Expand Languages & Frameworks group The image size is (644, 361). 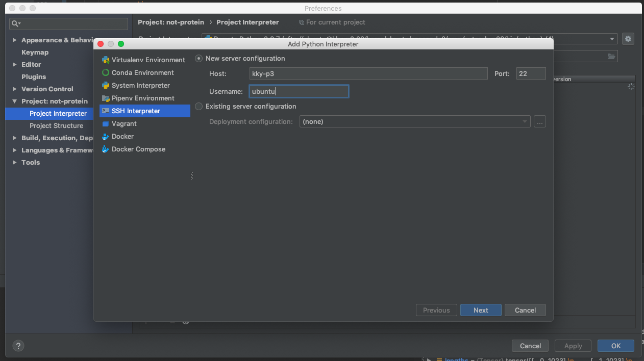[14, 150]
